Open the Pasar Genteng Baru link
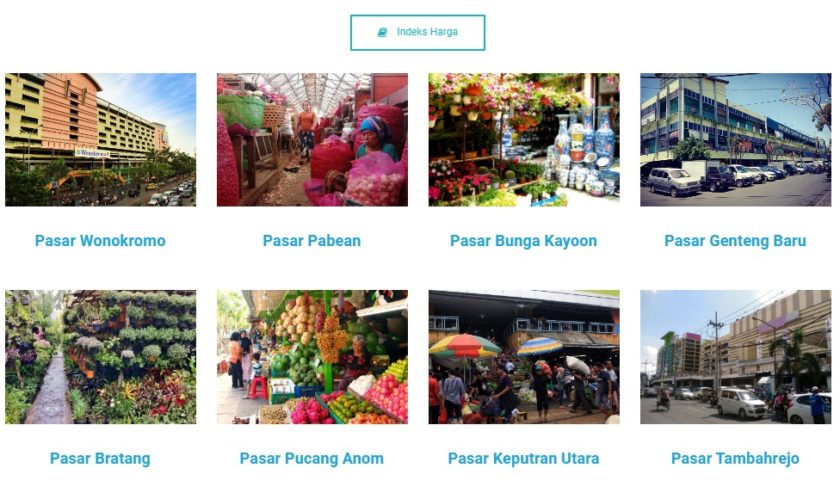Viewport: 840px width, 493px height. click(x=735, y=241)
